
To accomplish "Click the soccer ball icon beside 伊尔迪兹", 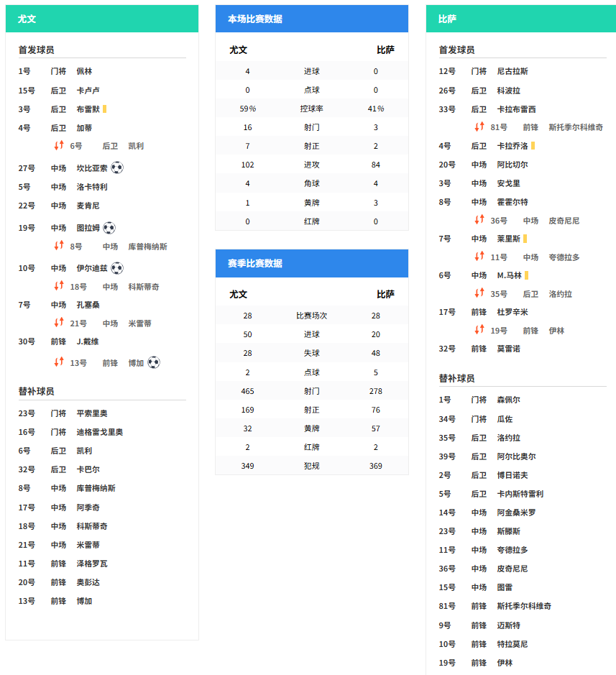I will point(116,268).
